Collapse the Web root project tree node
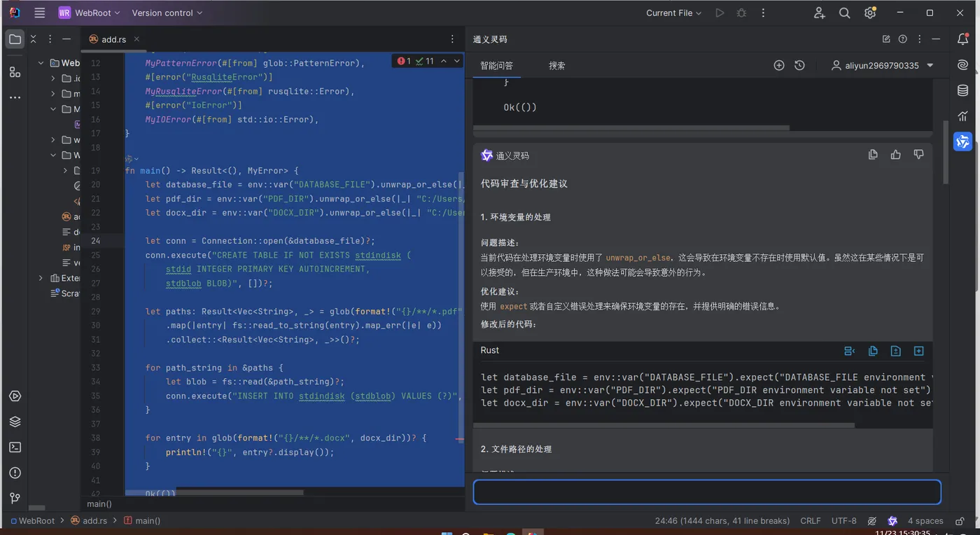The width and height of the screenshot is (980, 535). tap(41, 63)
